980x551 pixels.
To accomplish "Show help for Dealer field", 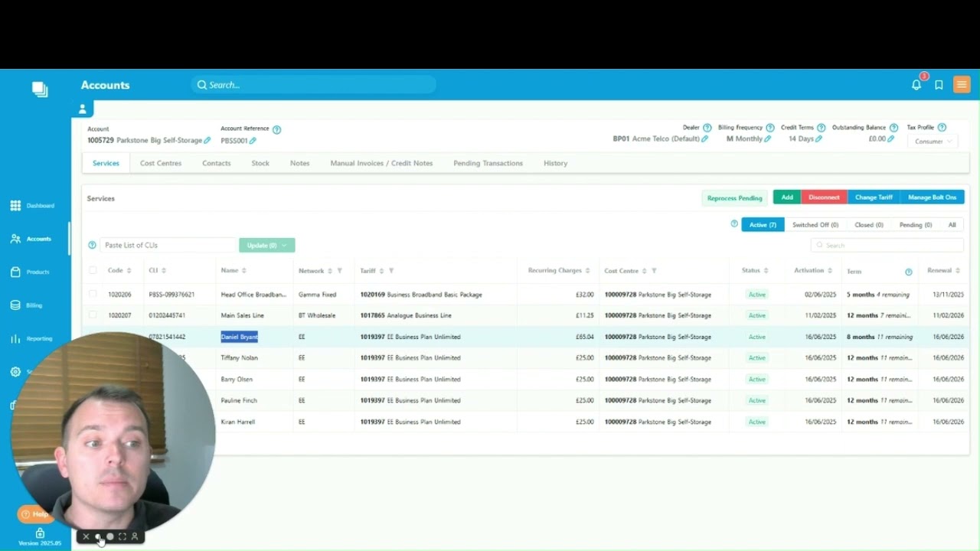I will click(707, 128).
